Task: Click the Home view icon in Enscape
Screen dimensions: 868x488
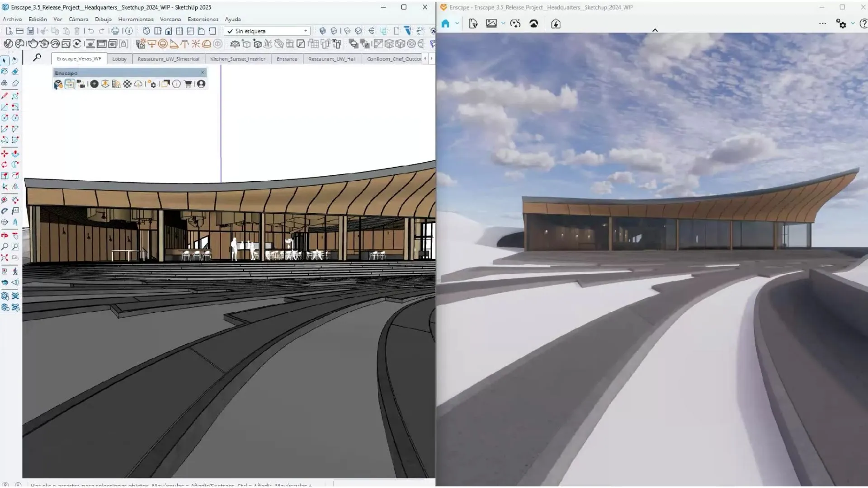Action: [445, 23]
